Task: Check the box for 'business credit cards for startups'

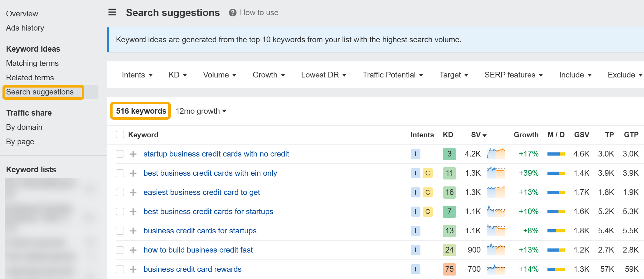Action: coord(120,231)
